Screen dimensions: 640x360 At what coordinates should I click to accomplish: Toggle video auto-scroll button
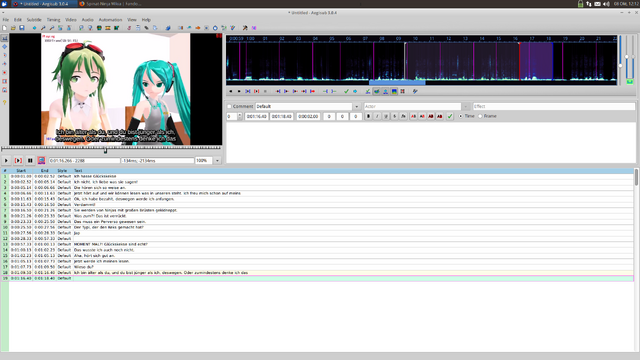pos(42,161)
